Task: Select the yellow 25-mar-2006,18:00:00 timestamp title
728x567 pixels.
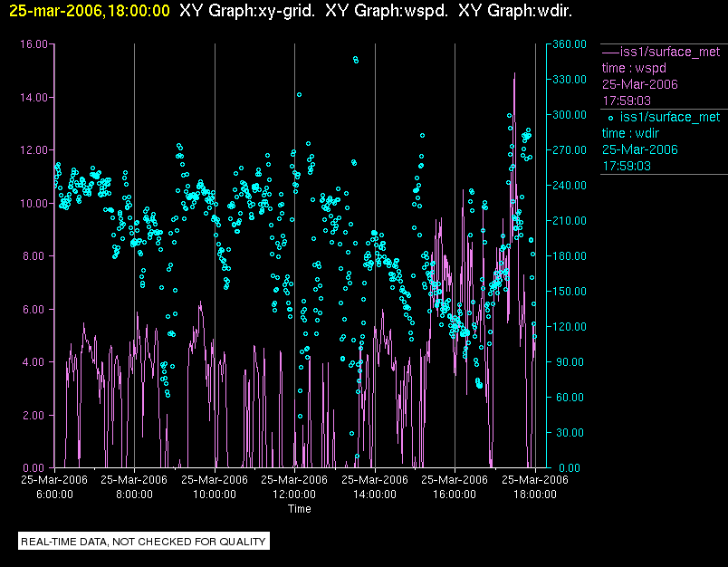Action: [x=89, y=11]
